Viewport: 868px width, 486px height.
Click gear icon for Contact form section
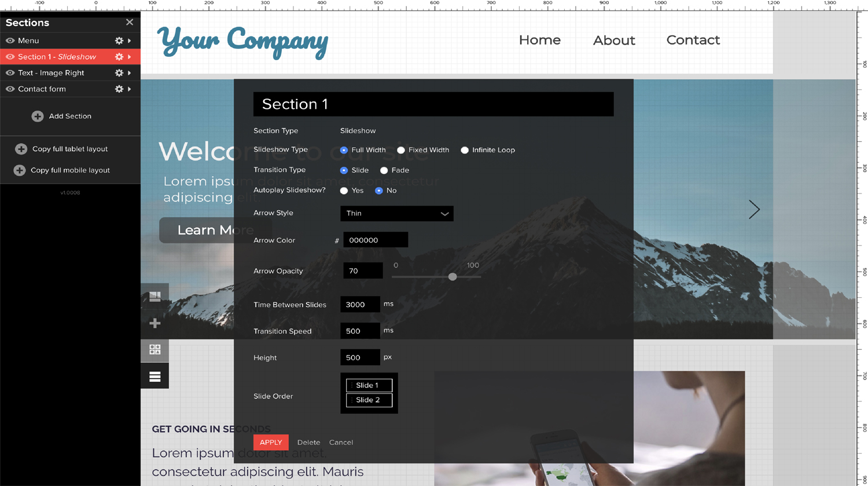(x=119, y=89)
